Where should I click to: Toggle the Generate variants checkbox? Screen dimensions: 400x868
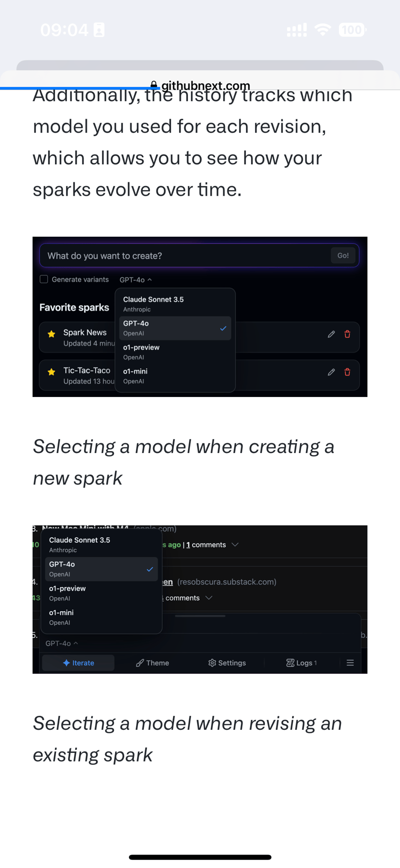pos(44,279)
